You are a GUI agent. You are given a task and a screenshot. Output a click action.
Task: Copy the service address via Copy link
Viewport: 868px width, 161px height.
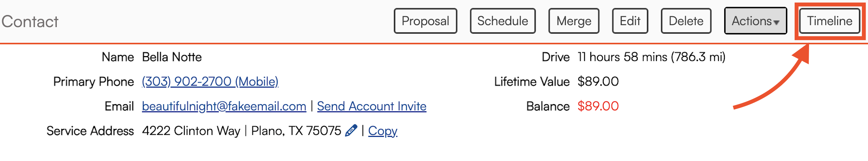pyautogui.click(x=382, y=131)
